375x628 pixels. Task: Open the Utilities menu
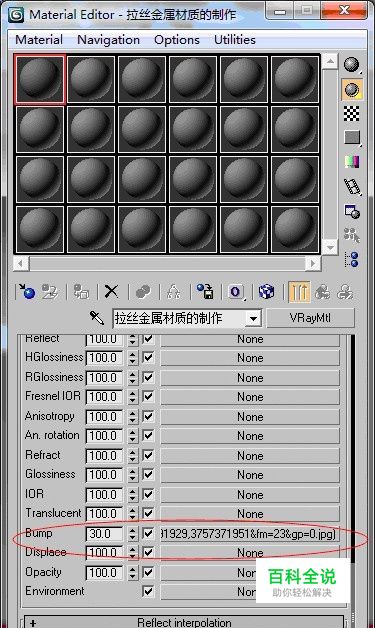pos(235,40)
